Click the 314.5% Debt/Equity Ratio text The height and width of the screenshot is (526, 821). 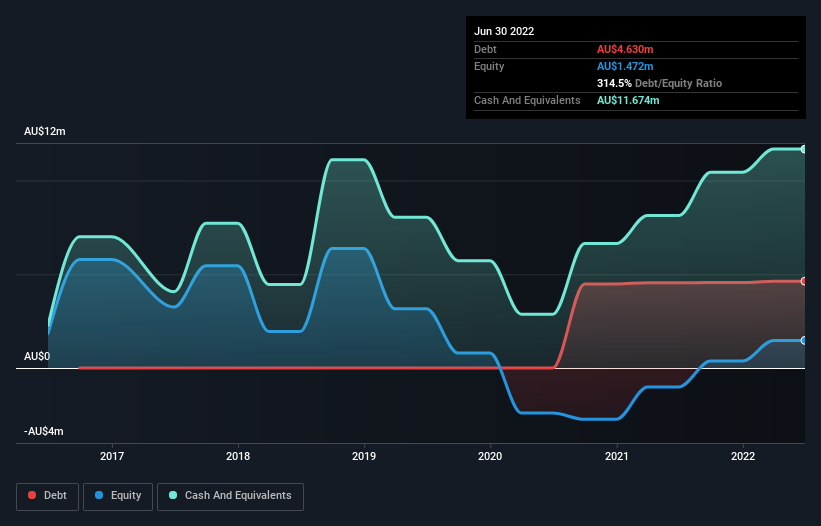coord(659,83)
